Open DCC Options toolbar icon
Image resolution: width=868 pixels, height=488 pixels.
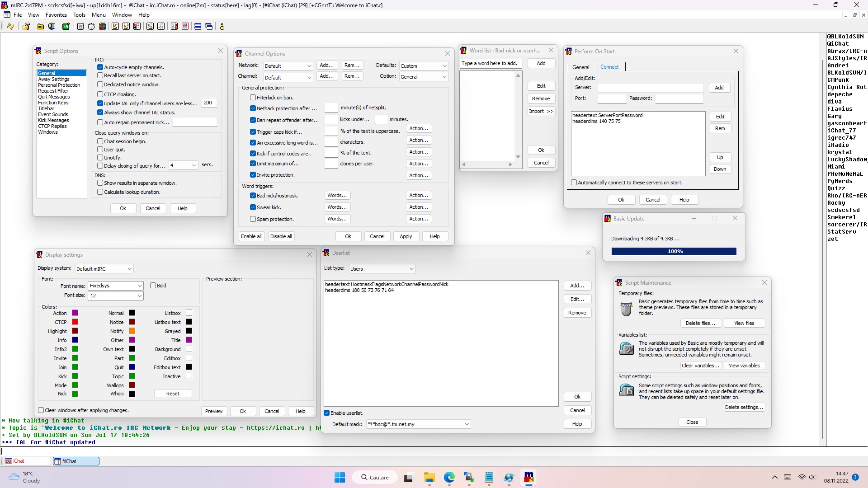(x=137, y=27)
